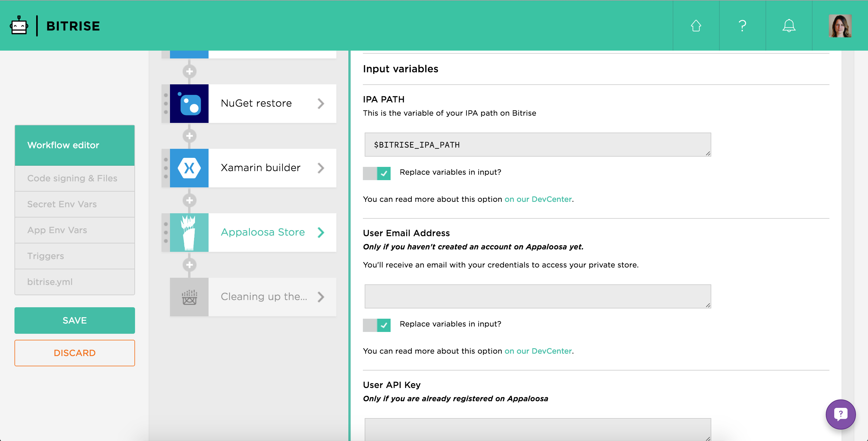Add step below Appaloosa Store

[189, 265]
